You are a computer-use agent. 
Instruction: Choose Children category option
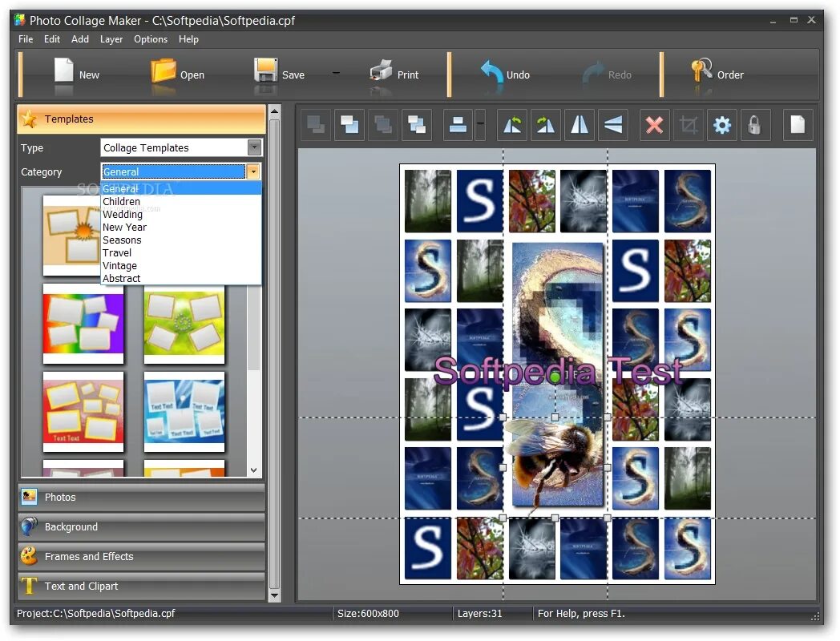tap(181, 201)
